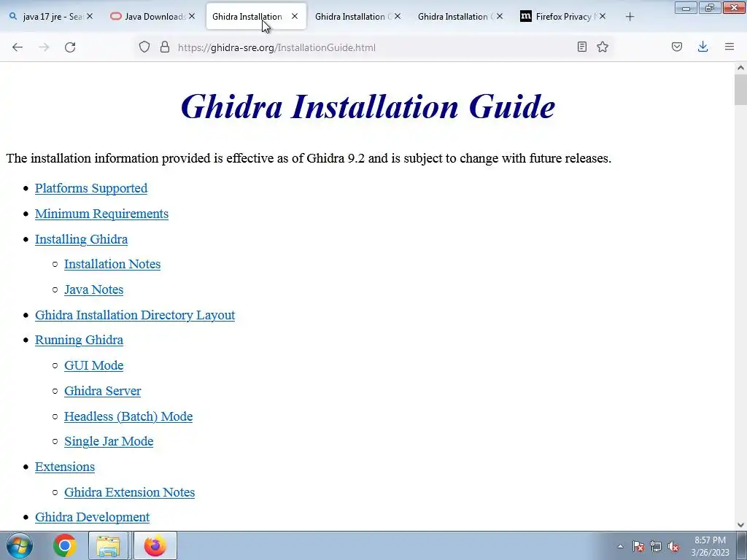Close the 'java 17 jre' search tab
This screenshot has width=747, height=560.
(90, 16)
